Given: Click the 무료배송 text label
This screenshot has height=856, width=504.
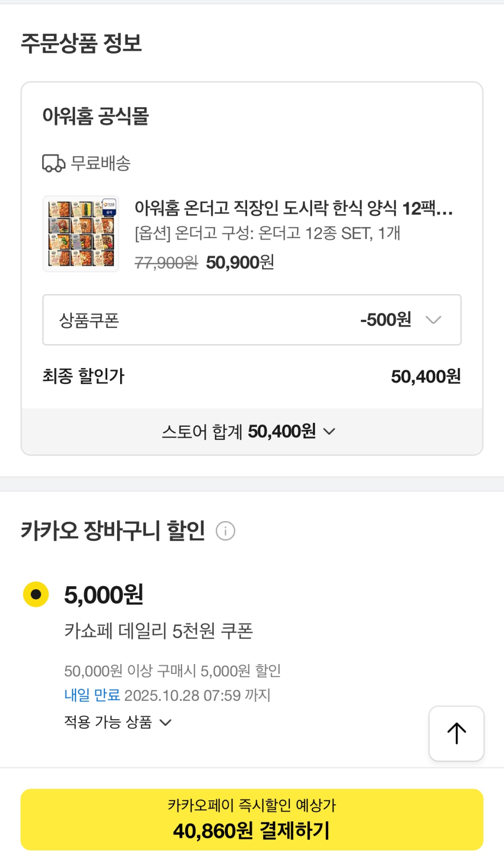Looking at the screenshot, I should [101, 163].
